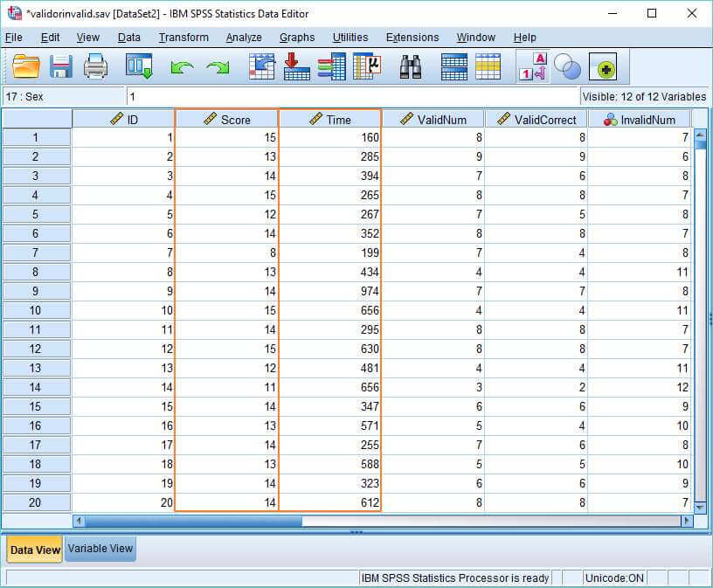Open Find with the binoculars icon
Viewport: 713px width, 588px height.
coord(410,67)
